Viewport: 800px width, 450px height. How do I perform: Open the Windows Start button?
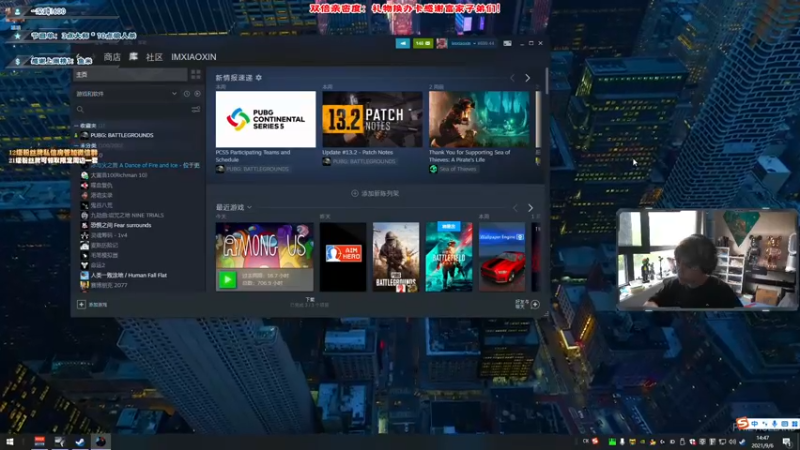pyautogui.click(x=9, y=441)
